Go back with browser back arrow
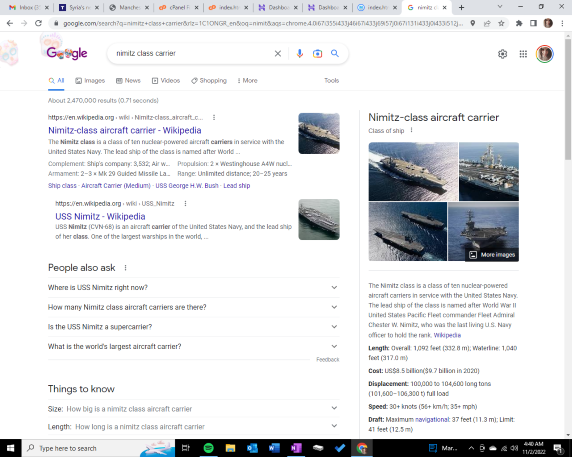The image size is (572, 457). pyautogui.click(x=10, y=23)
